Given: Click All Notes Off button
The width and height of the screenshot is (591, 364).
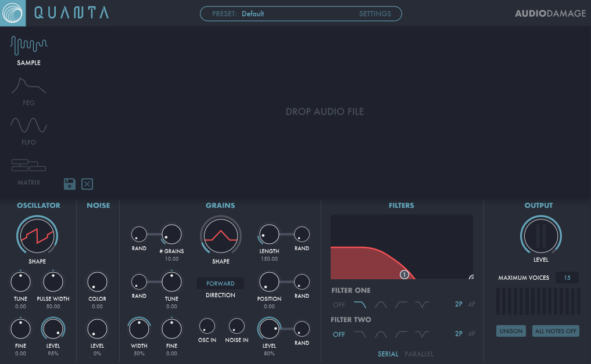Looking at the screenshot, I should pos(556,331).
